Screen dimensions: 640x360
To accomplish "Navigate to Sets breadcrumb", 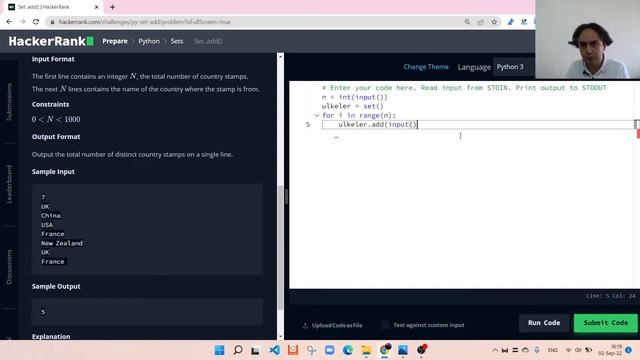I will (177, 41).
